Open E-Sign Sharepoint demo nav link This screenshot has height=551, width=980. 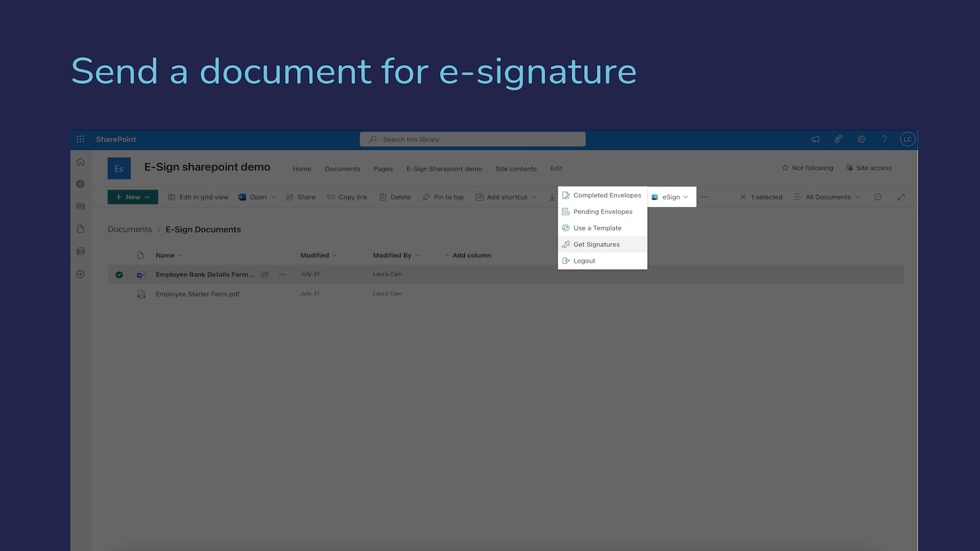[x=444, y=169]
